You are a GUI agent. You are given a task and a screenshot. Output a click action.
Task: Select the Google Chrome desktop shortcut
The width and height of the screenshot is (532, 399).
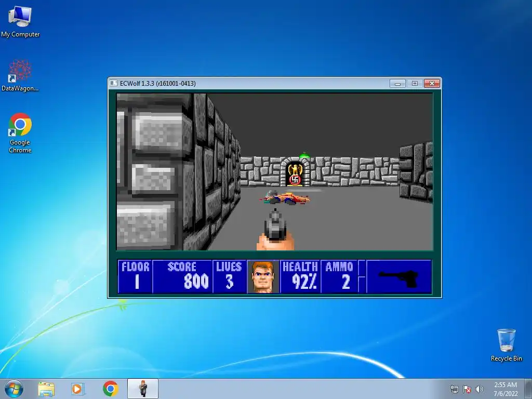tap(20, 132)
